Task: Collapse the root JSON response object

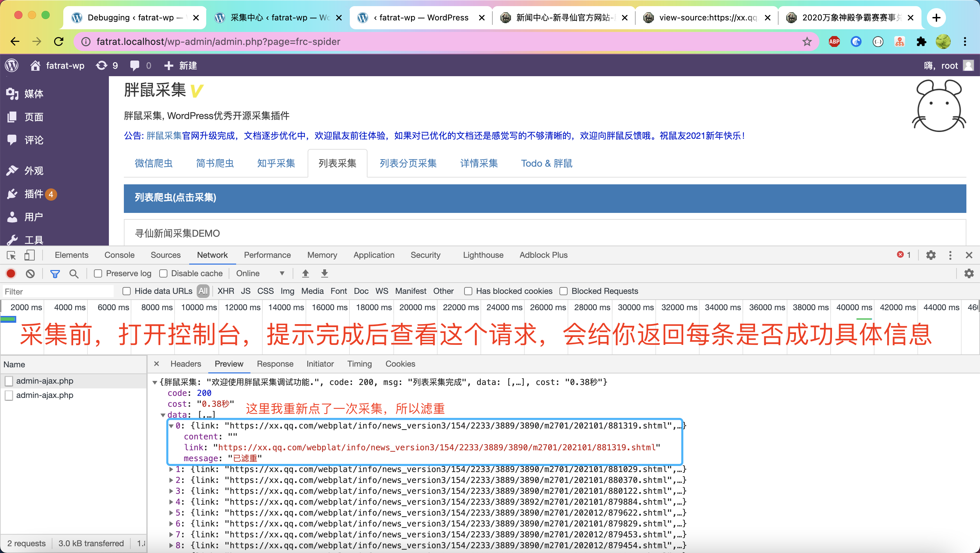Action: [155, 382]
